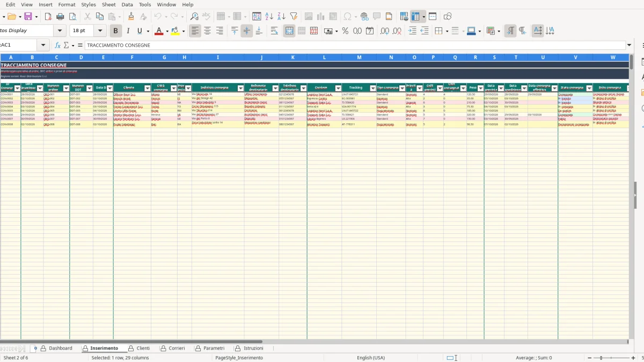
Task: Open Find & Replace icon
Action: [x=194, y=17]
